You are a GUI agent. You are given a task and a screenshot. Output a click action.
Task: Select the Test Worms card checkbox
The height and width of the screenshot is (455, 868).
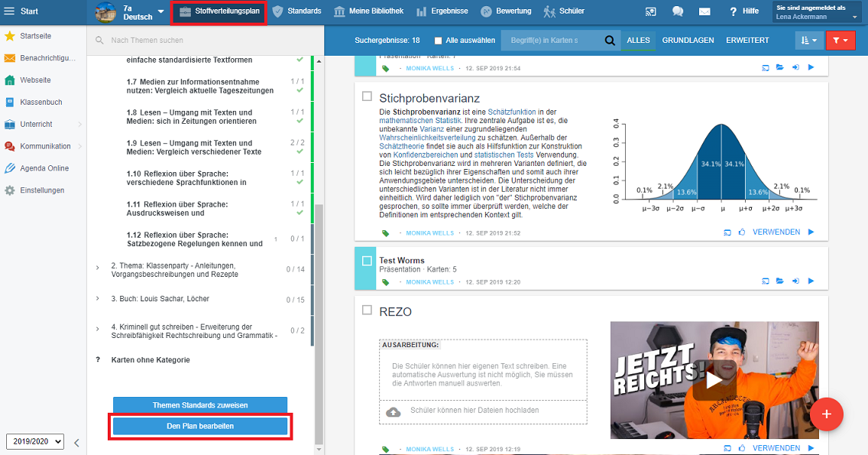pos(367,261)
